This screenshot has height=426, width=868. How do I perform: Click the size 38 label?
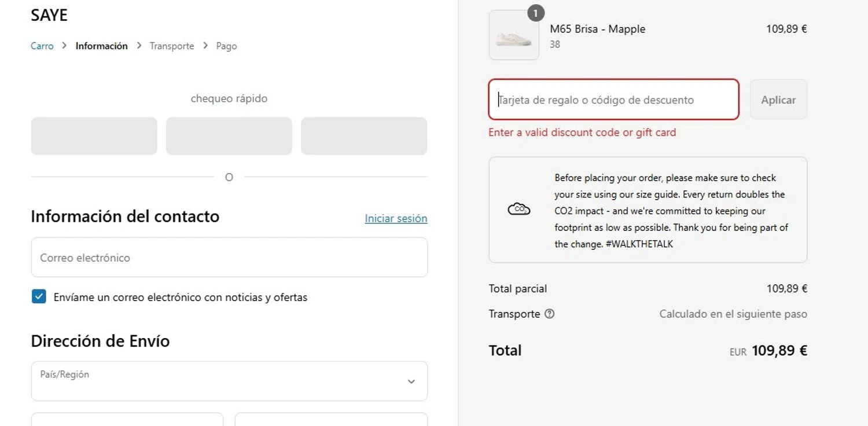click(x=555, y=44)
